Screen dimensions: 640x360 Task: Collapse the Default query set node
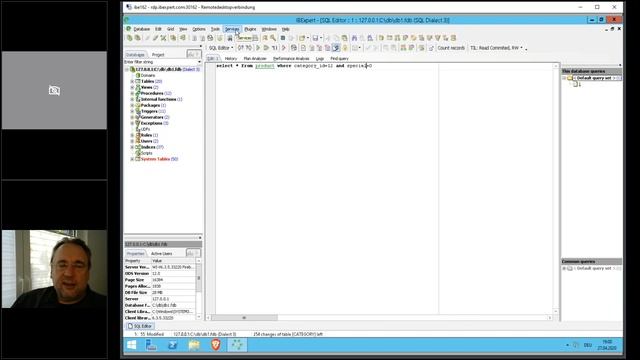(x=564, y=78)
